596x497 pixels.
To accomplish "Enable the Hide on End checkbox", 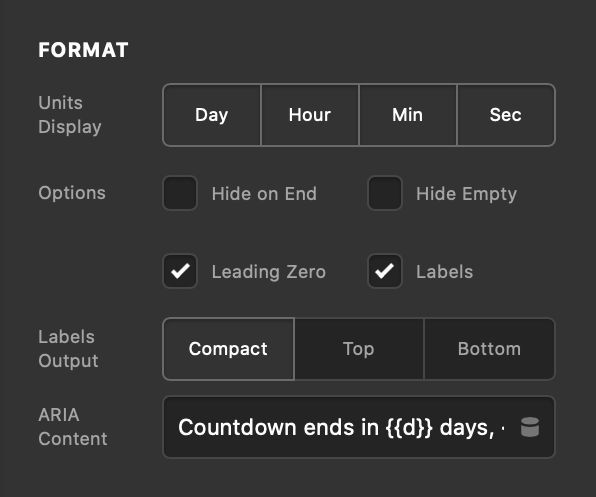I will pos(180,193).
